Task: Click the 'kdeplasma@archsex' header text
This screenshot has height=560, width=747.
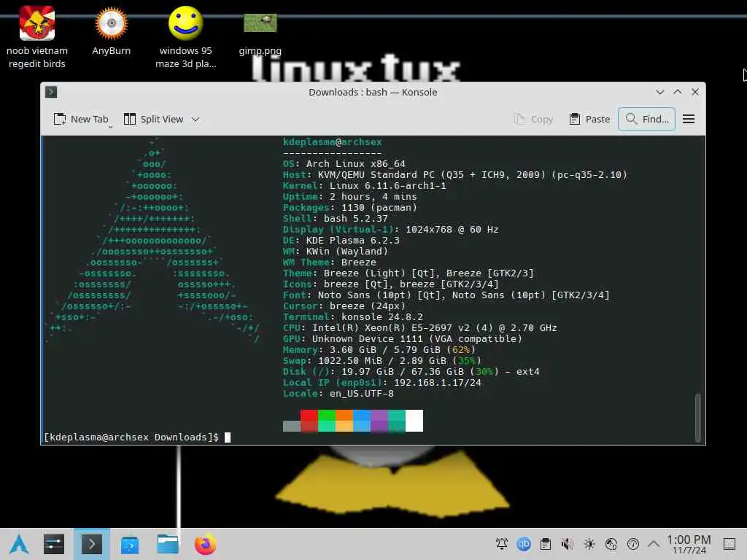Action: (x=332, y=142)
